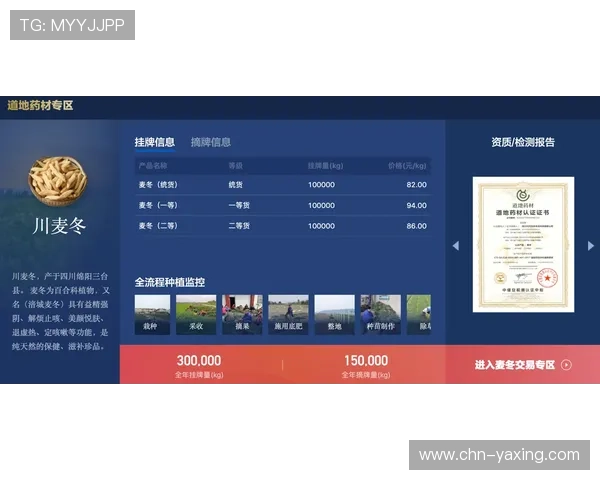Click the 二等货 grade cell

239,226
